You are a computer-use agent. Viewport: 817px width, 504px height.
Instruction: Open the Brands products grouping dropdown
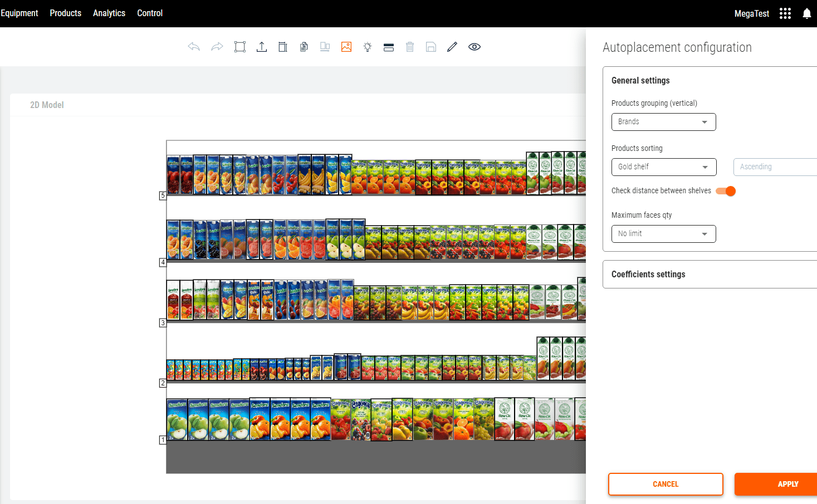663,122
